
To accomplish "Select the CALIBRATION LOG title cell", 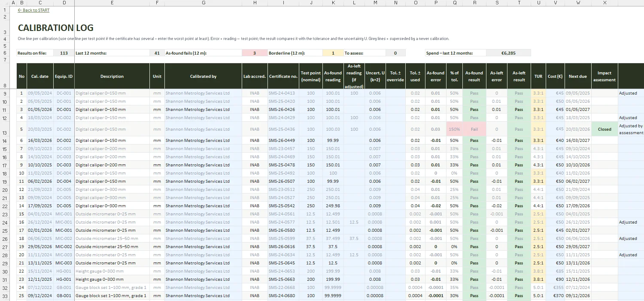I will 56,28.
